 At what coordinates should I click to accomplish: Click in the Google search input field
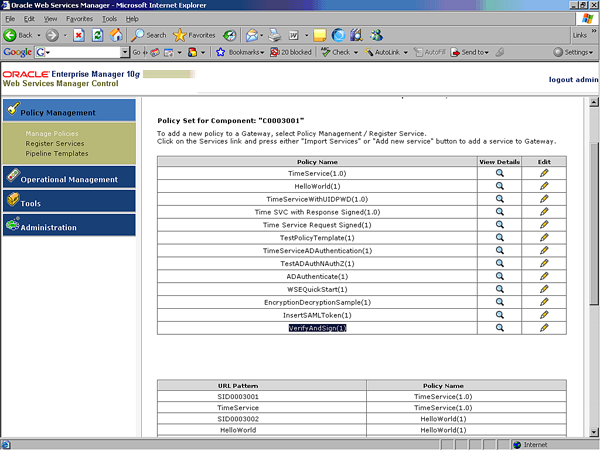[x=83, y=52]
